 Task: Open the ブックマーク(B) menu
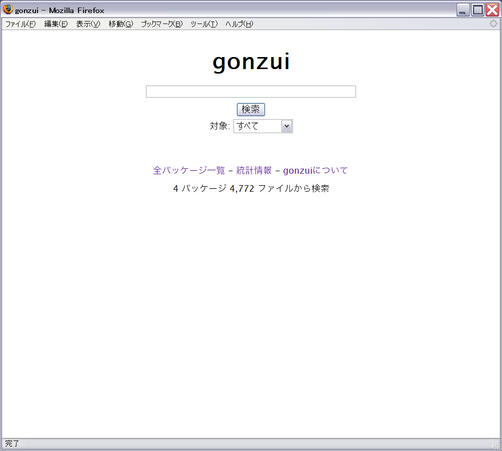coord(162,24)
